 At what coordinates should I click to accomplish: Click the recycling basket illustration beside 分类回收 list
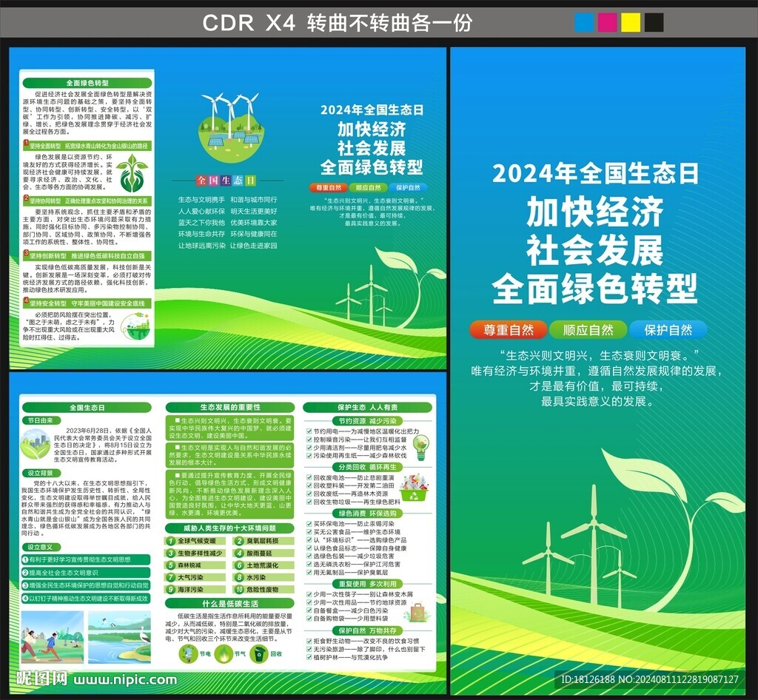click(414, 488)
